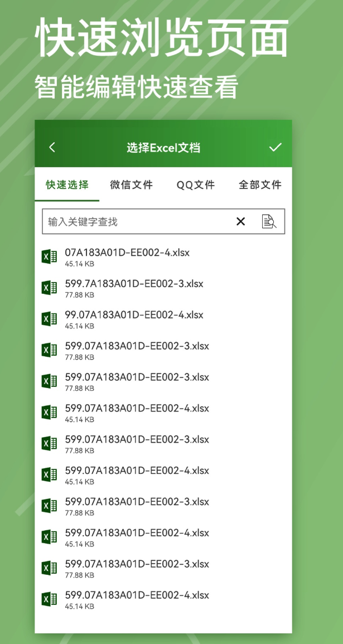Click the Excel icon beside 599.7A183A01D-EE002-3.xlsx
Image resolution: width=343 pixels, height=644 pixels.
point(50,288)
